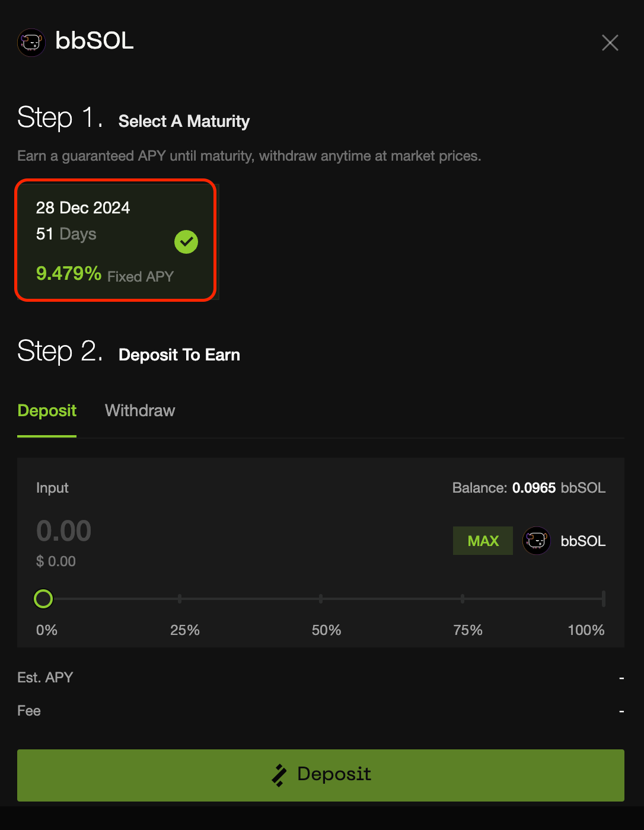
Task: Click the green Deposit button
Action: [x=321, y=775]
